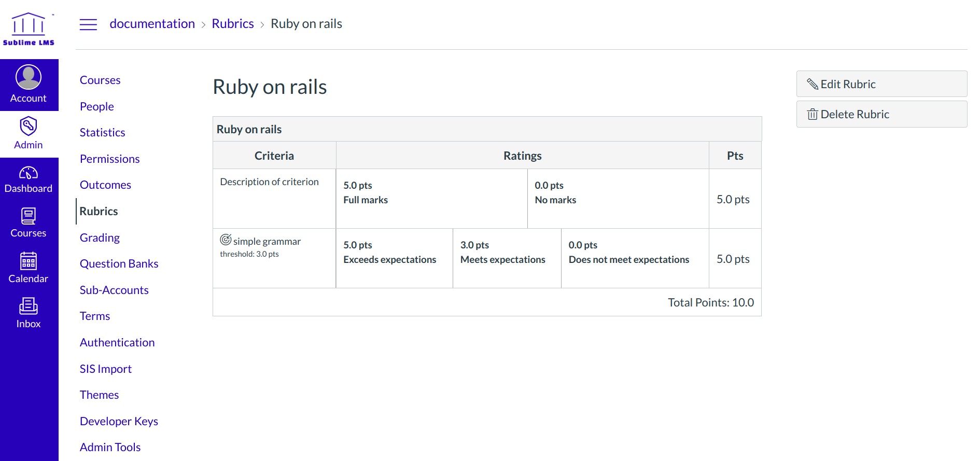The width and height of the screenshot is (980, 461).
Task: Open Developer Keys page
Action: click(119, 421)
